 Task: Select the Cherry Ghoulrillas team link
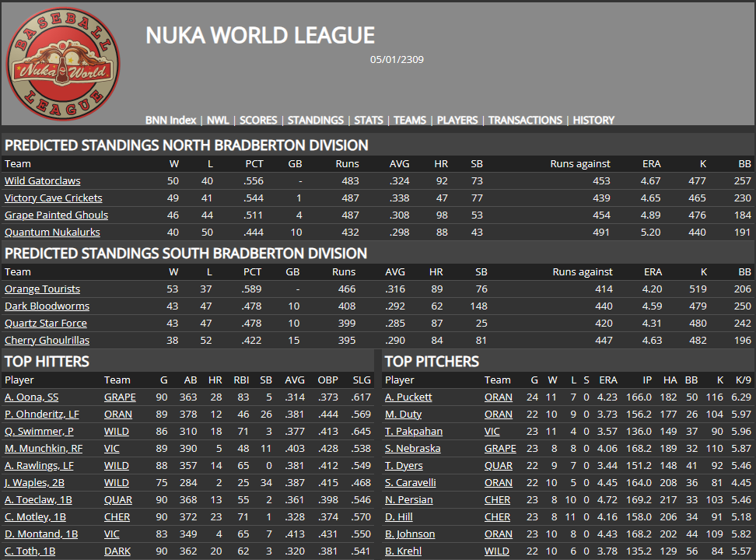point(47,341)
